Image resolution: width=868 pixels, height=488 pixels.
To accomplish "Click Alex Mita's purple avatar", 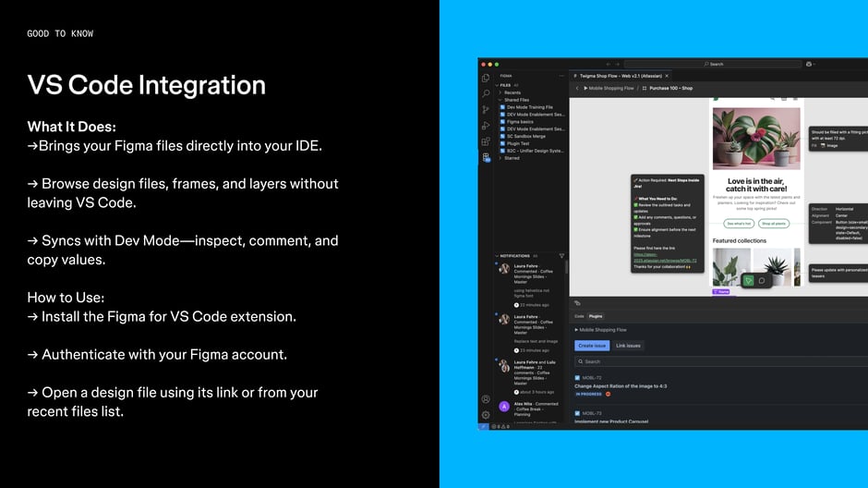I will coord(504,407).
